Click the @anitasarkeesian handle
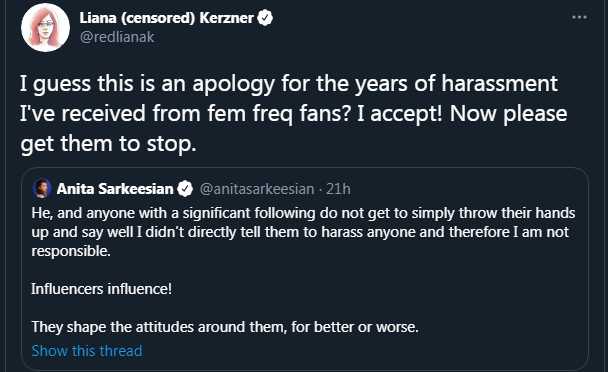Image resolution: width=608 pixels, height=372 pixels. (x=257, y=189)
